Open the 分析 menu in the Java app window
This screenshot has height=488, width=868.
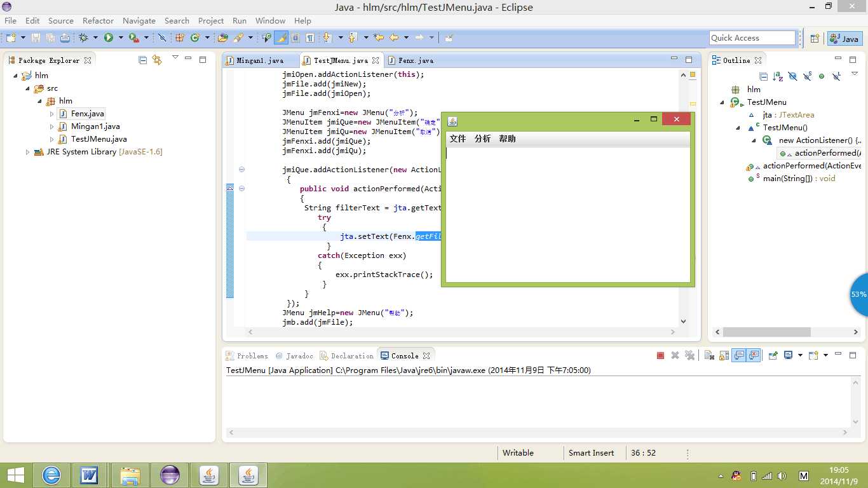pos(482,139)
